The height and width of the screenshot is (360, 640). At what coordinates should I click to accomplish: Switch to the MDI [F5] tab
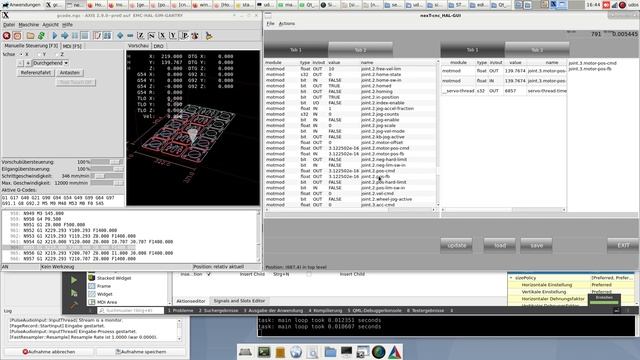point(72,46)
